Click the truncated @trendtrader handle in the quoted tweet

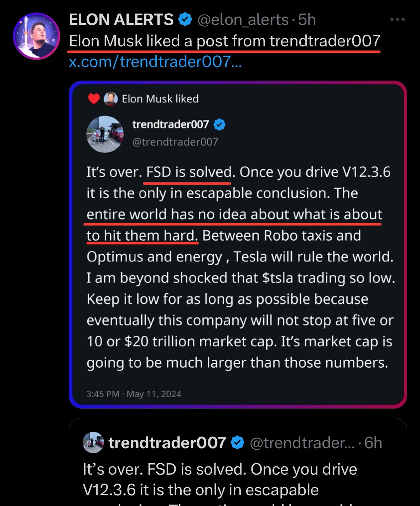click(302, 443)
